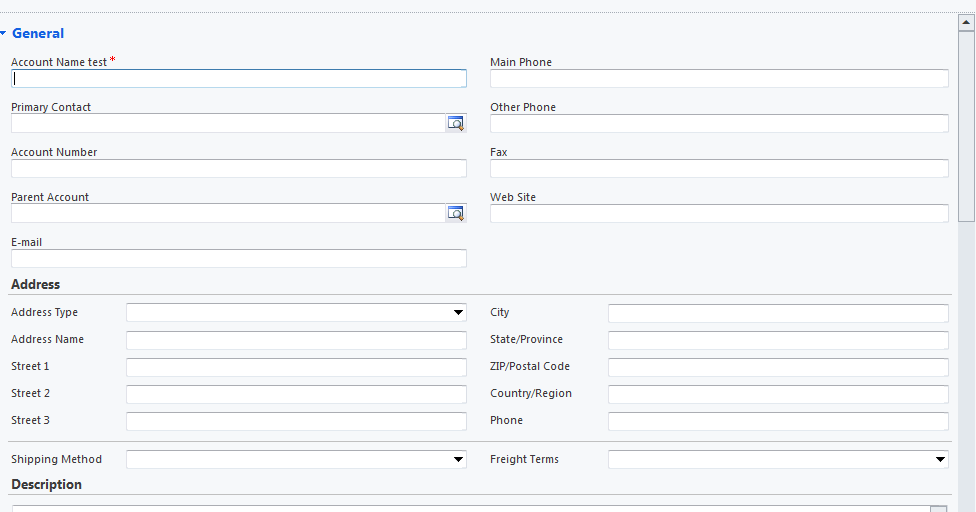Focus the Main Phone field
976x512 pixels.
pos(719,78)
